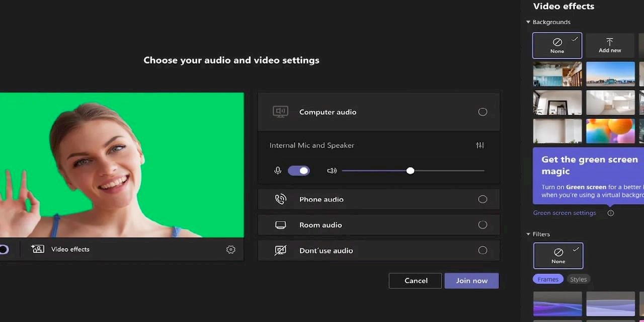
Task: Toggle the microphone switch off
Action: (x=299, y=171)
